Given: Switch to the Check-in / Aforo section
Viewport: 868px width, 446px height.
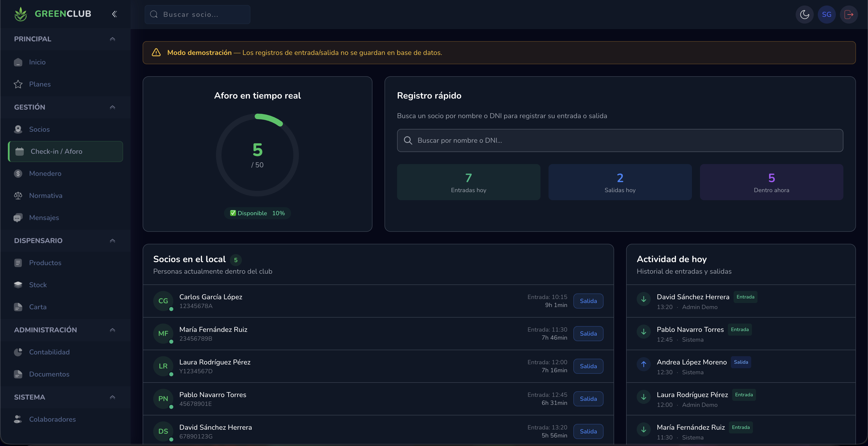Looking at the screenshot, I should click(x=56, y=152).
